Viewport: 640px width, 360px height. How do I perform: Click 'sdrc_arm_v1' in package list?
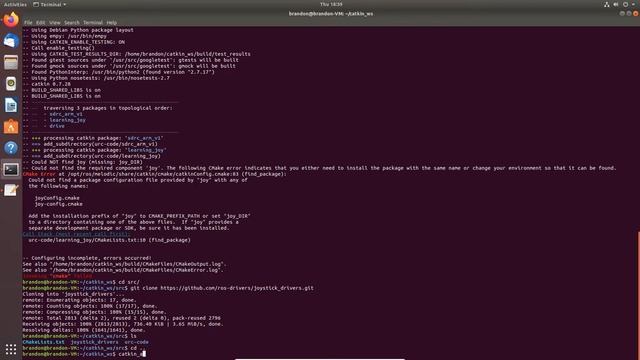pyautogui.click(x=66, y=114)
